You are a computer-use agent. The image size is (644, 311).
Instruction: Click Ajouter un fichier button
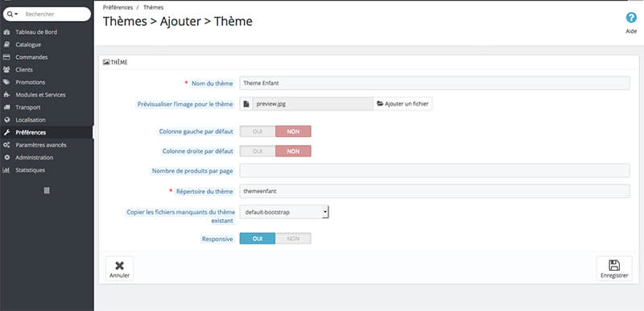coord(402,104)
